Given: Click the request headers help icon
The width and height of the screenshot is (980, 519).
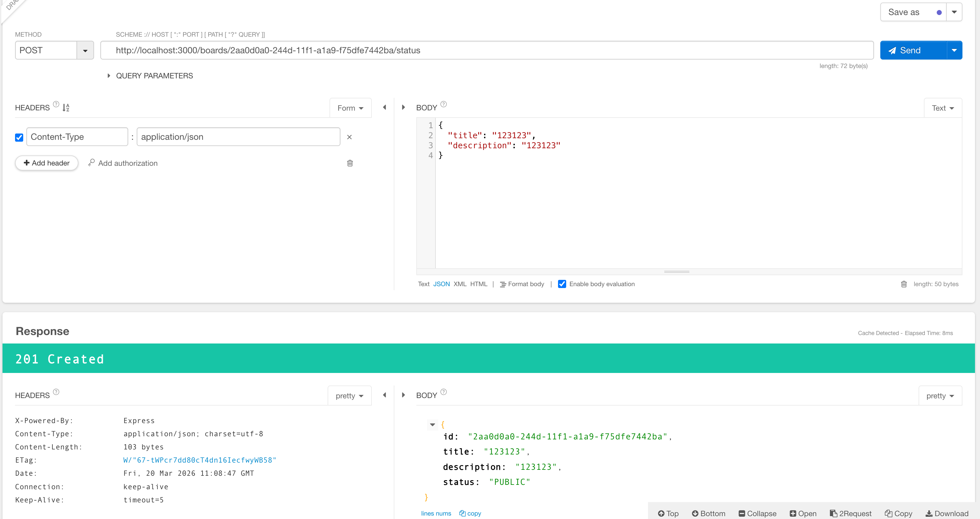Looking at the screenshot, I should point(56,104).
